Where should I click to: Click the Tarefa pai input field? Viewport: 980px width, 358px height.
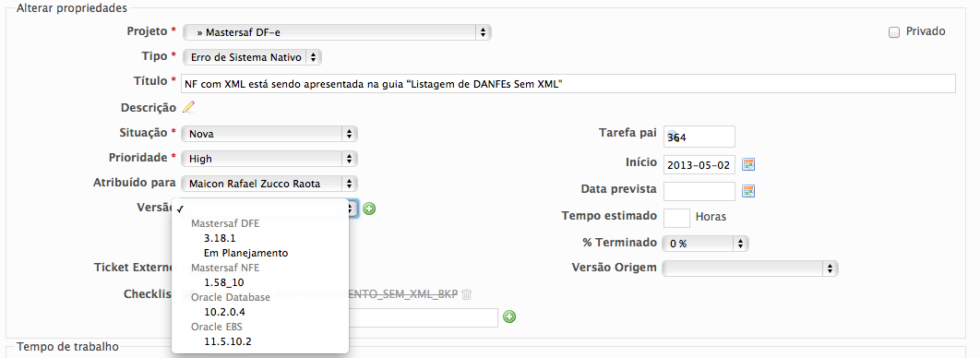coord(699,137)
